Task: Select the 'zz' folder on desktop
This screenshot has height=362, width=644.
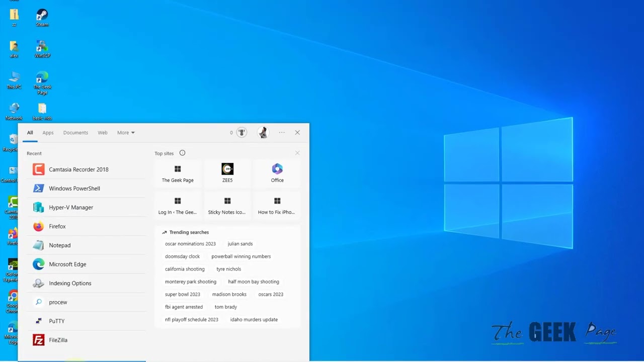Action: [x=14, y=18]
